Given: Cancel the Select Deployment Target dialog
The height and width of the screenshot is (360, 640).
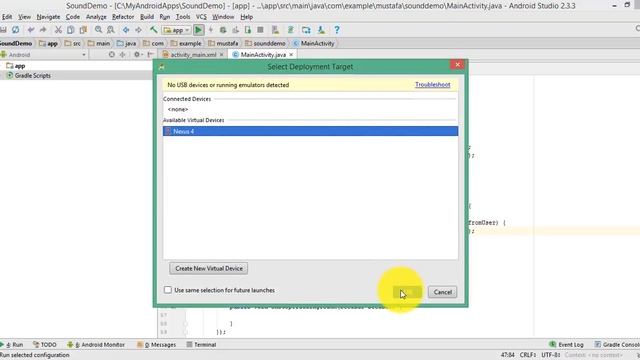Looking at the screenshot, I should (x=442, y=292).
